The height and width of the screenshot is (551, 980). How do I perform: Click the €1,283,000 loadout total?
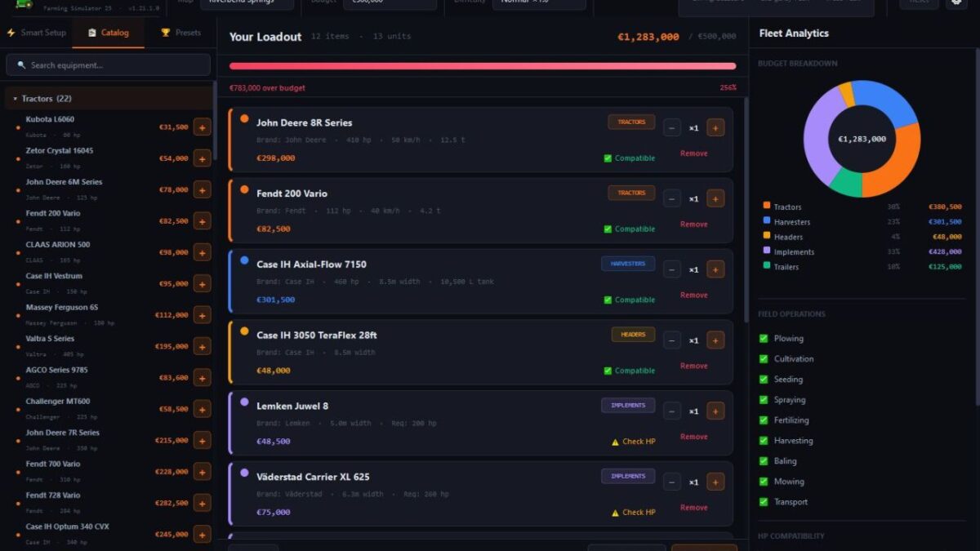click(648, 37)
